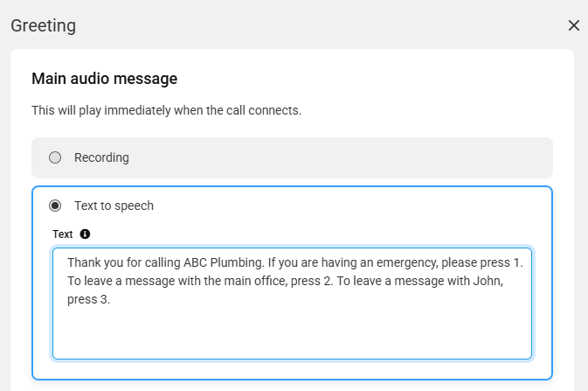Click the Text field label
Viewport: 588px width, 391px height.
[63, 234]
